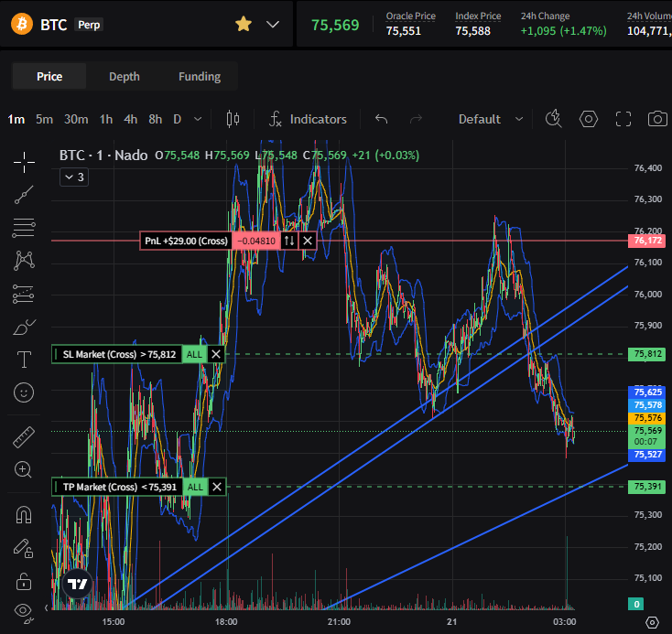Select the D daily timeframe
672x634 pixels.
click(x=177, y=119)
